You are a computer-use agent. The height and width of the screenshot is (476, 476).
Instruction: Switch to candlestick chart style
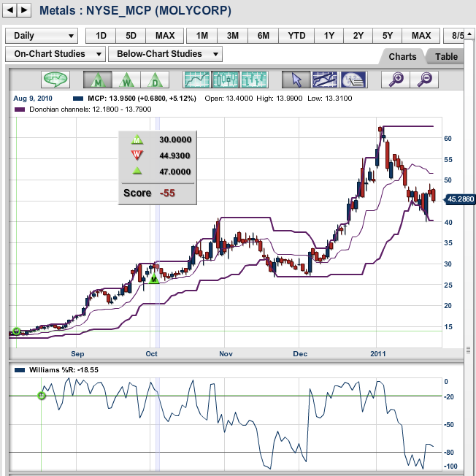226,80
